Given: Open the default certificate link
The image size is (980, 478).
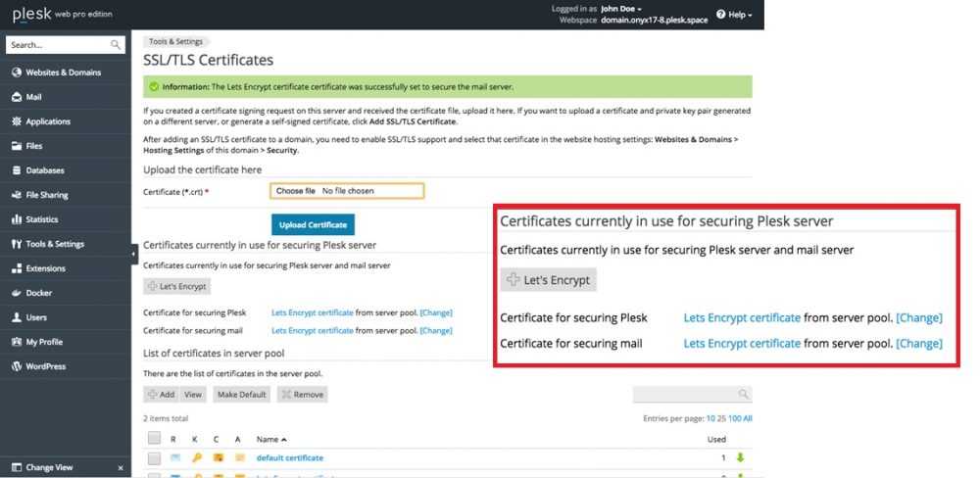Looking at the screenshot, I should point(290,458).
